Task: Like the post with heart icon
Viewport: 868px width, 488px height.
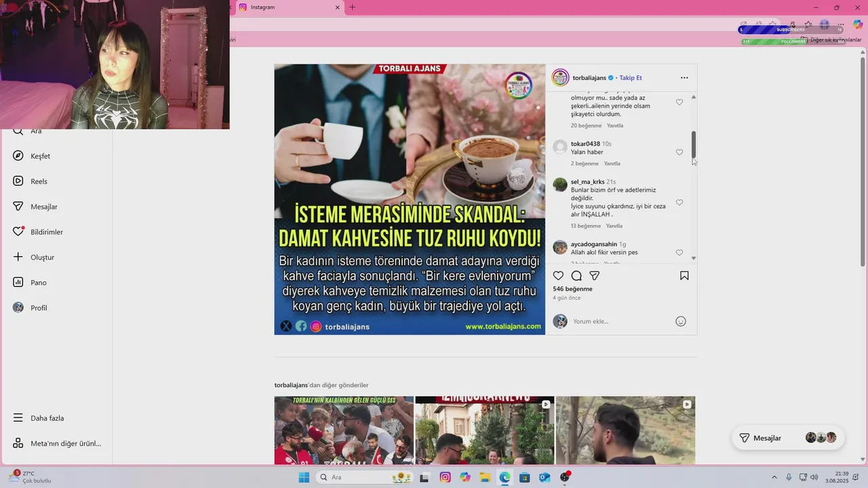Action: 558,276
